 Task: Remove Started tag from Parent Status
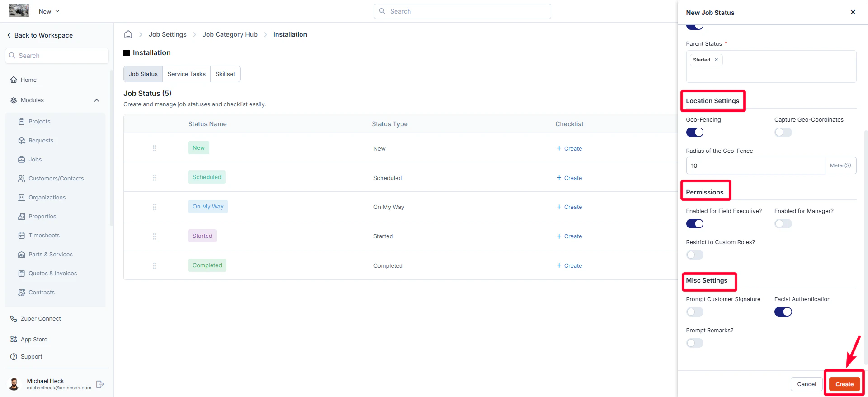[x=716, y=60]
